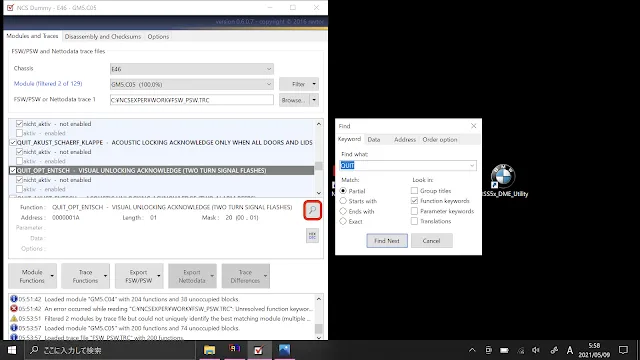Screen dimensions: 640x360
Task: Open the BMW DME Utility desktop shortcut
Action: 503,180
